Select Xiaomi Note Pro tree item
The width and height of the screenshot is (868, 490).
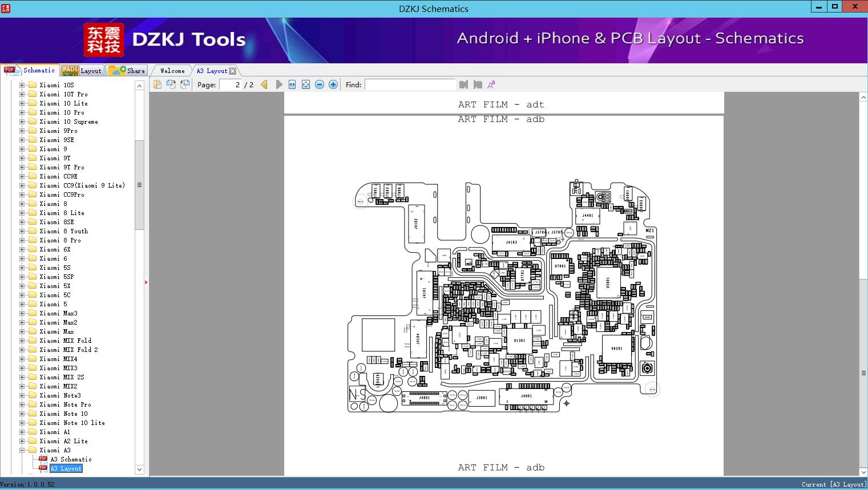tap(65, 404)
